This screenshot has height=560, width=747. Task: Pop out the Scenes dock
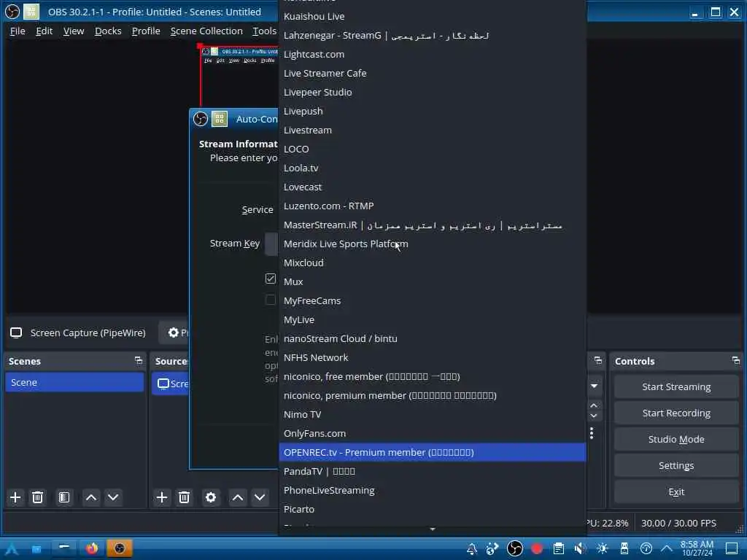[139, 361]
